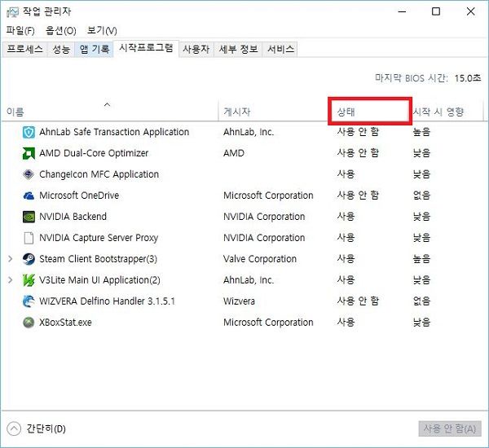Image resolution: width=489 pixels, height=448 pixels.
Task: Select the AhnLab Safe Transaction Application row
Action: [244, 132]
